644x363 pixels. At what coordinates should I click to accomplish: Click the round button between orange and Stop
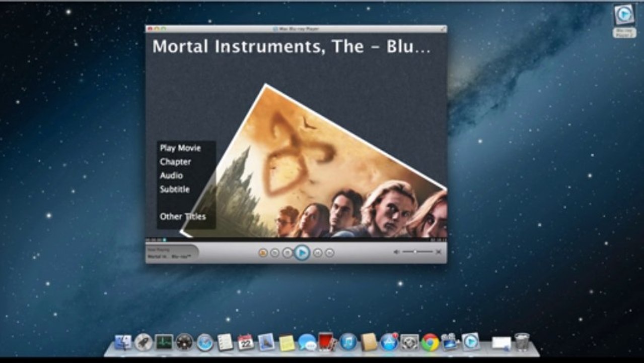[x=274, y=253]
